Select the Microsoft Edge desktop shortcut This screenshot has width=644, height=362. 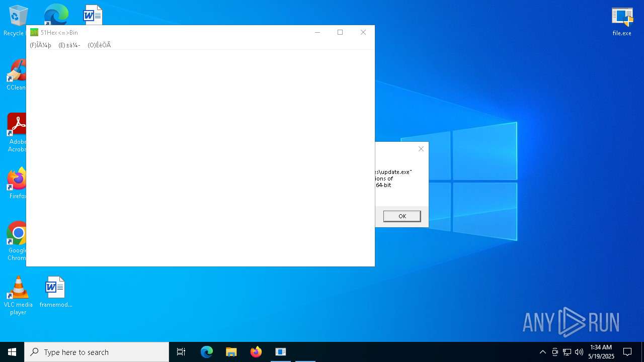click(56, 14)
